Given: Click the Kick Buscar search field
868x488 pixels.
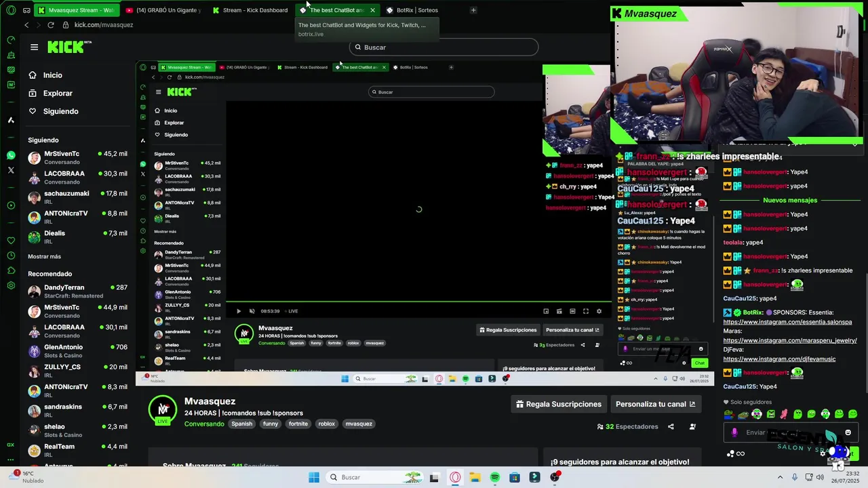Looking at the screenshot, I should click(444, 47).
